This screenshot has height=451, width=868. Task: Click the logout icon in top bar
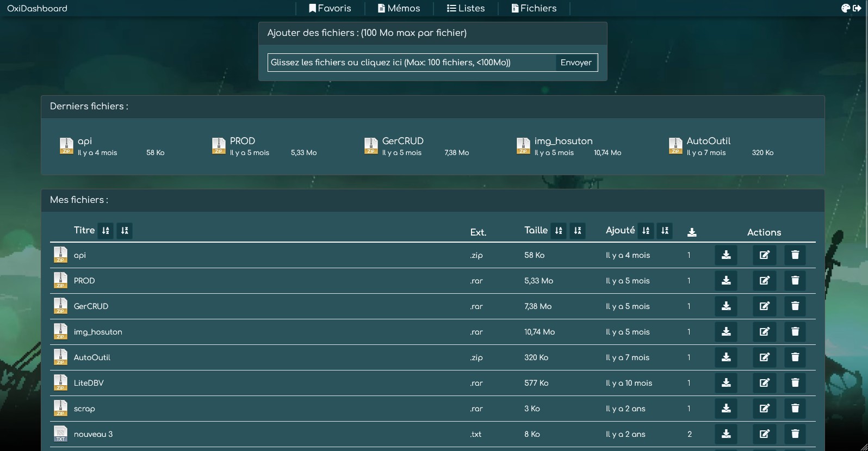[x=857, y=8]
